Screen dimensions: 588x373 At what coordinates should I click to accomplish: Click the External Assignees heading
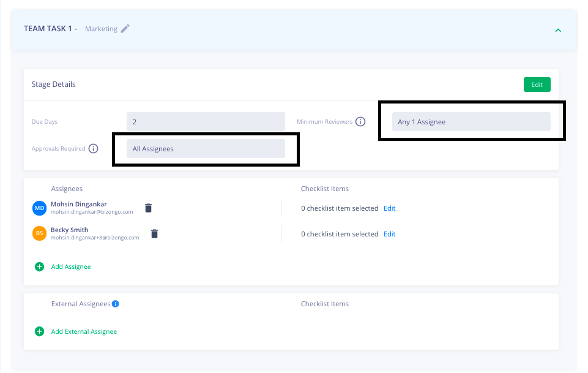tap(81, 304)
